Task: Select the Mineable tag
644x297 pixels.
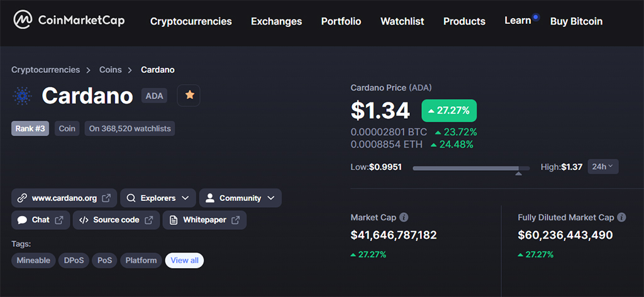Action: [33, 261]
